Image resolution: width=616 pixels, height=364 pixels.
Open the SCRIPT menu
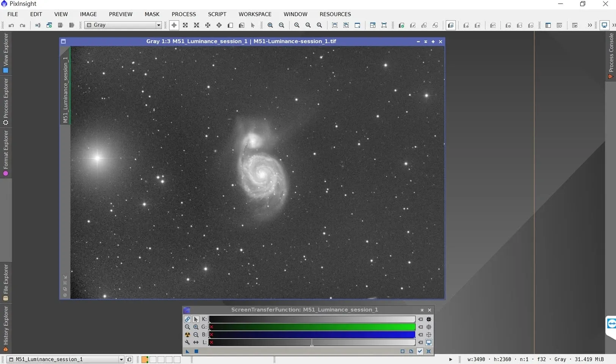[217, 14]
